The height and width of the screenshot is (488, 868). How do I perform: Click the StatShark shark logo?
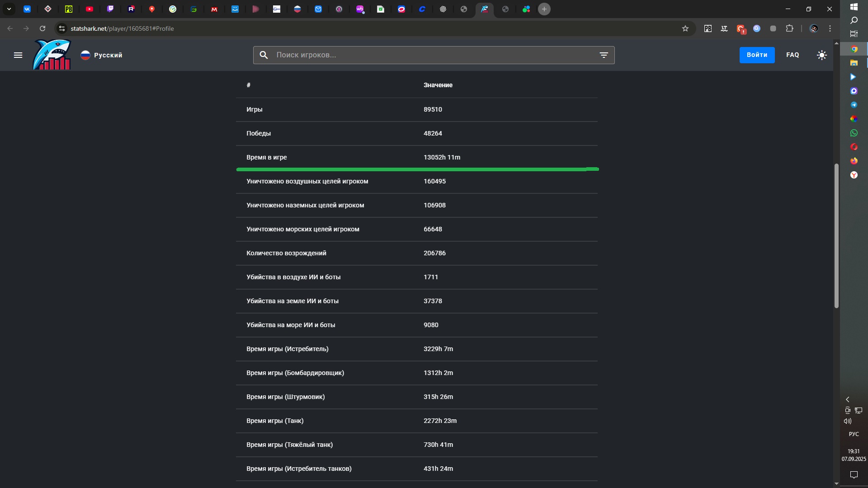click(x=52, y=55)
